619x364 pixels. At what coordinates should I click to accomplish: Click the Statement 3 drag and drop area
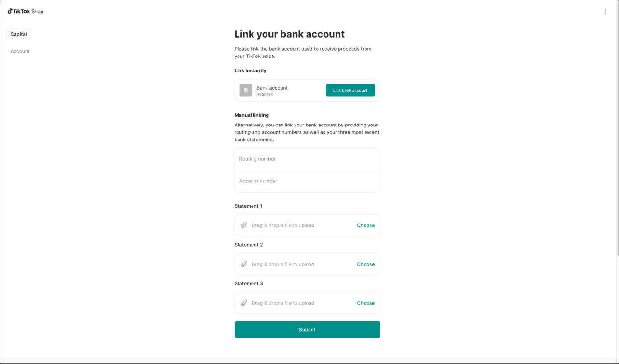[x=290, y=303]
